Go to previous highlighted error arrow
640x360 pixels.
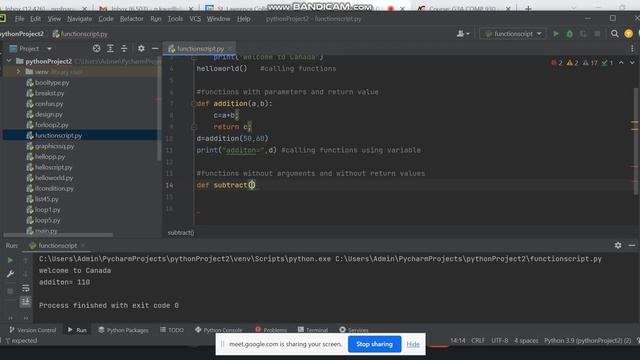point(621,63)
